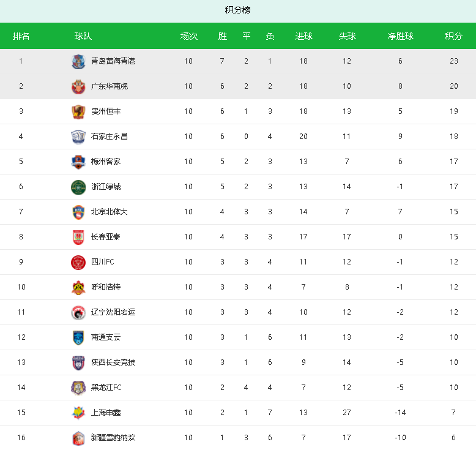Click the 浙江绿城 green round logo

pos(78,187)
